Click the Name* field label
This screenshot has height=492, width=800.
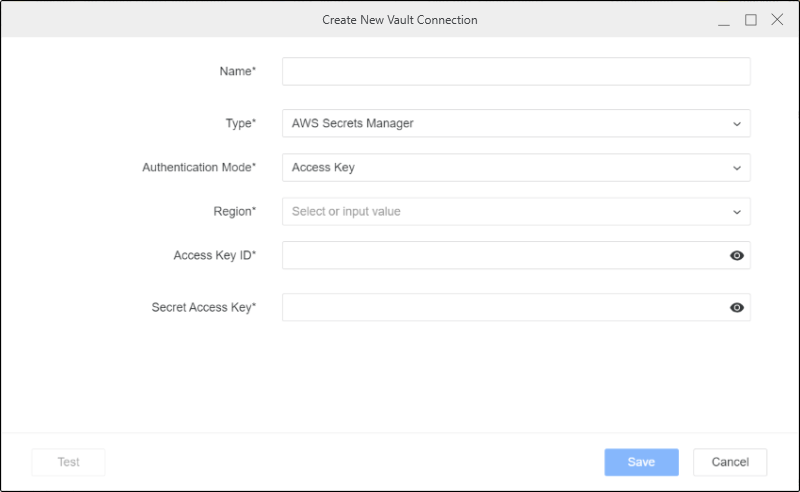tap(237, 72)
